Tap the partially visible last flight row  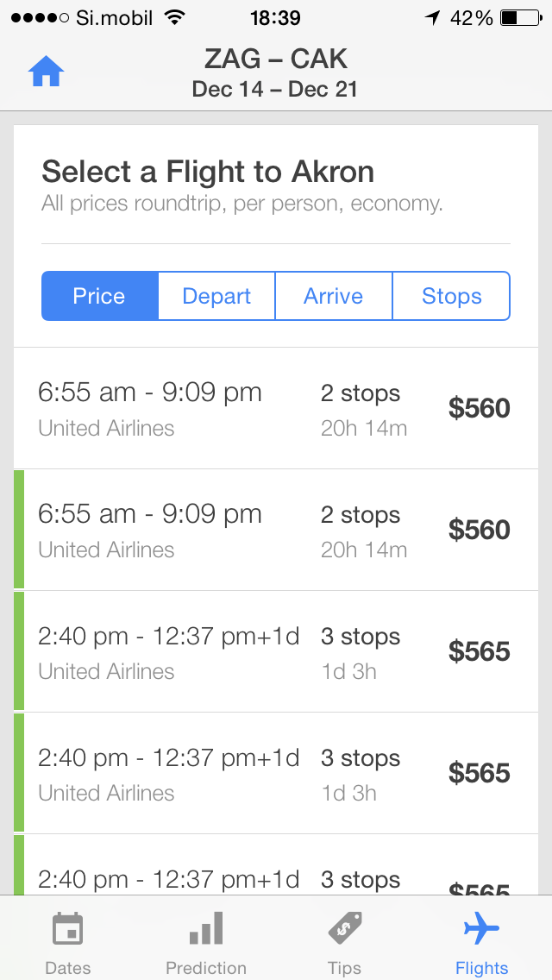click(276, 864)
